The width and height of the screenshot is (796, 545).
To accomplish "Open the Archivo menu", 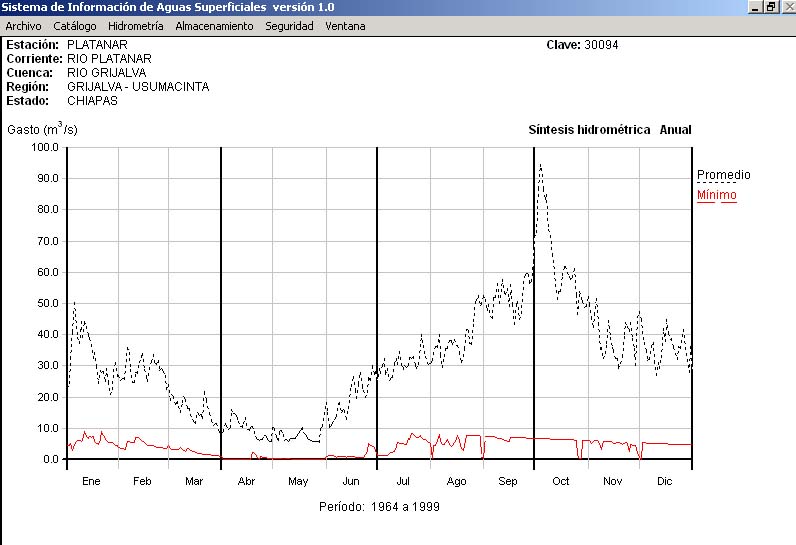I will (x=23, y=26).
